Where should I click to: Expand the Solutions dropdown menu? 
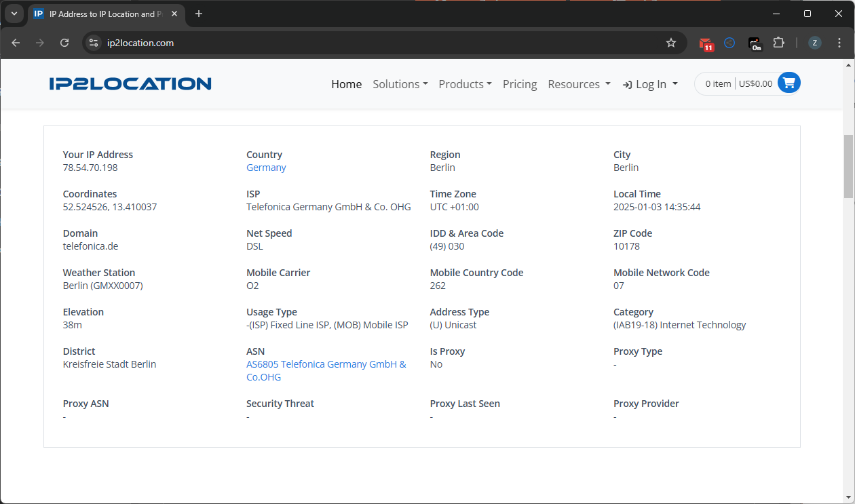pos(400,84)
